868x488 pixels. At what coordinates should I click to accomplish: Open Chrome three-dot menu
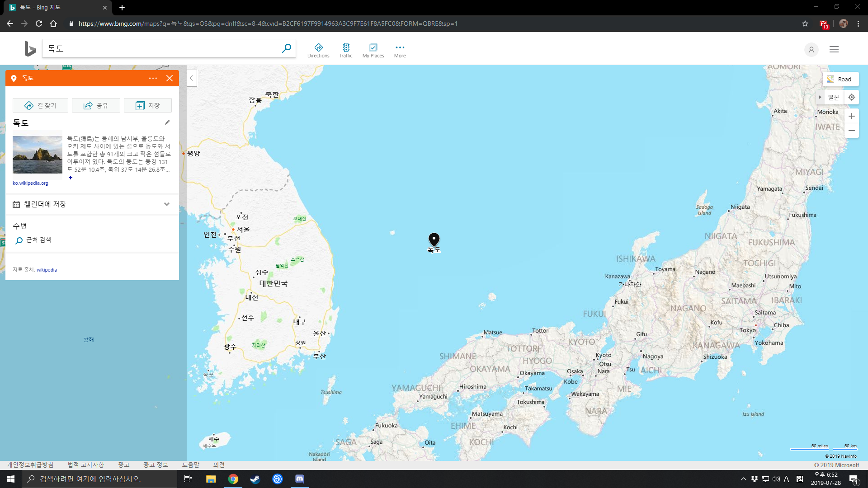(x=858, y=23)
